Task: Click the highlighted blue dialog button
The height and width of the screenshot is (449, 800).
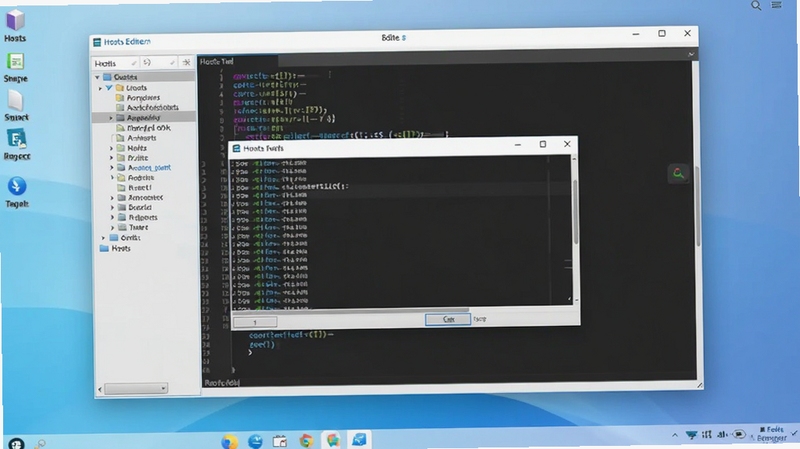Action: click(x=448, y=319)
